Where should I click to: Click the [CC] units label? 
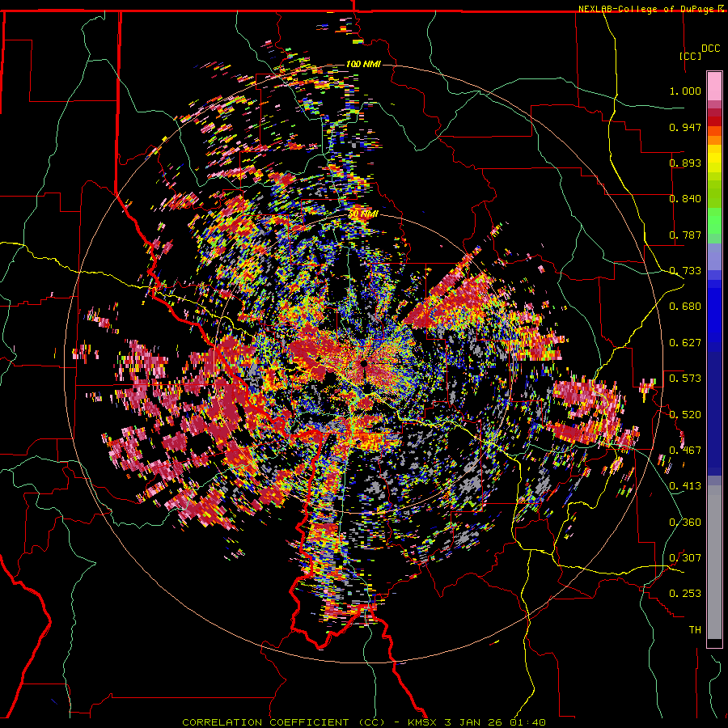coord(690,56)
